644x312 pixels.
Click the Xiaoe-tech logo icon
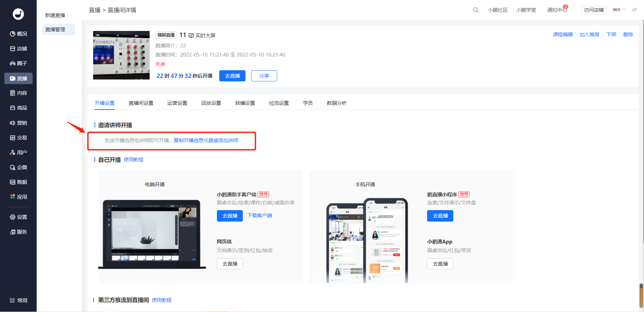tap(18, 14)
